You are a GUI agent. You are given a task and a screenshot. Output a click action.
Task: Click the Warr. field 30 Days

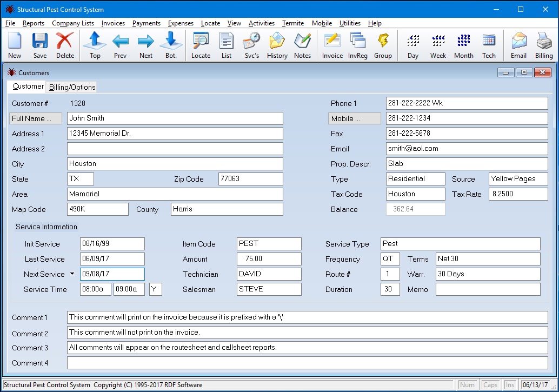(488, 274)
